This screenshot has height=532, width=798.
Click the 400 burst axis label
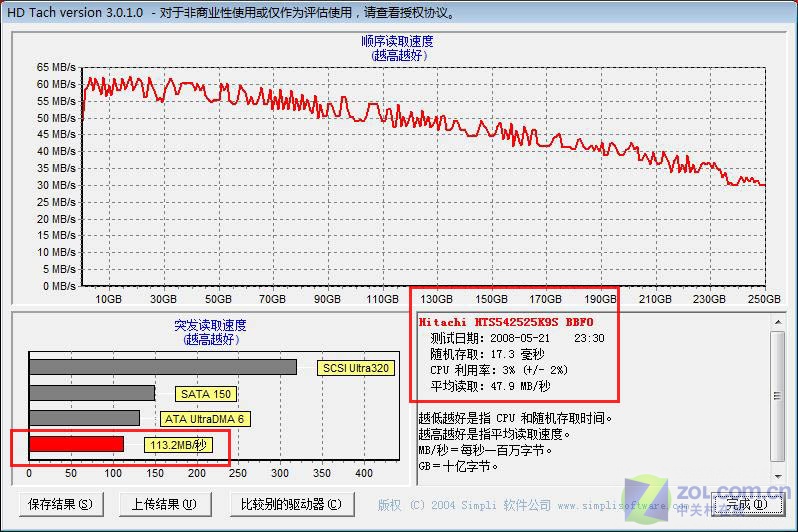pos(364,473)
